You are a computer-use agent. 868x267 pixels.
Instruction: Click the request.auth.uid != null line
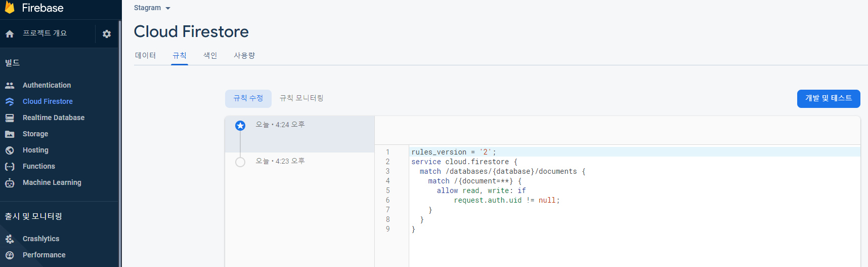(x=507, y=200)
